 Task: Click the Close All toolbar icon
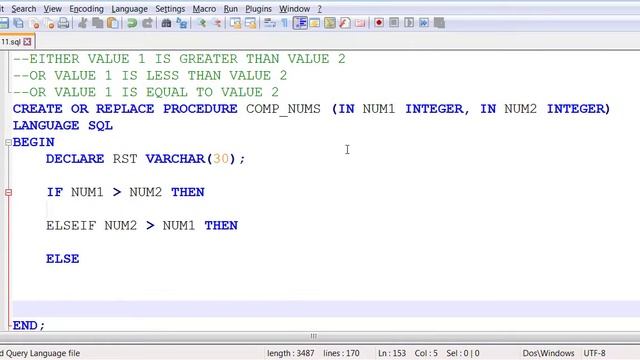click(50, 23)
